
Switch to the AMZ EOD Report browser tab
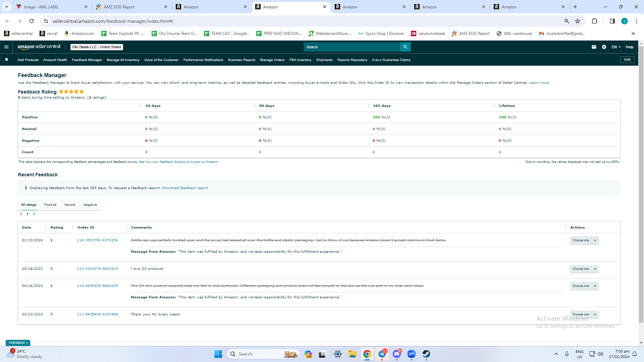pos(131,7)
